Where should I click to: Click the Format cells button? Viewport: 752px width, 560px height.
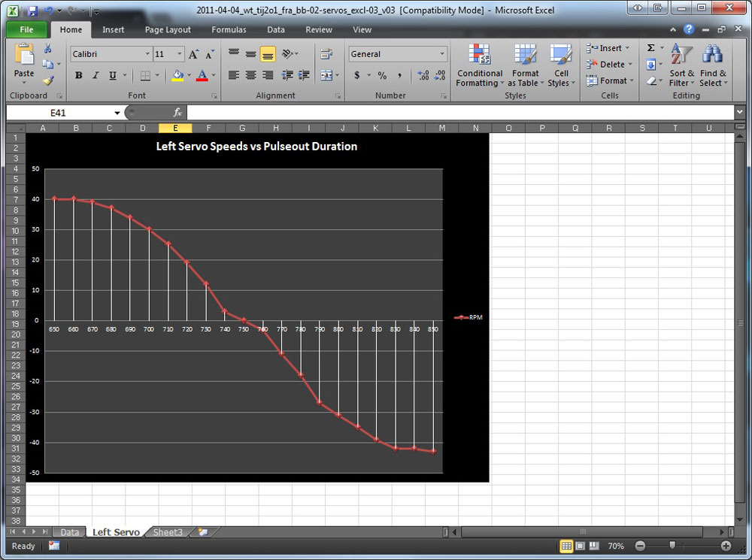610,80
